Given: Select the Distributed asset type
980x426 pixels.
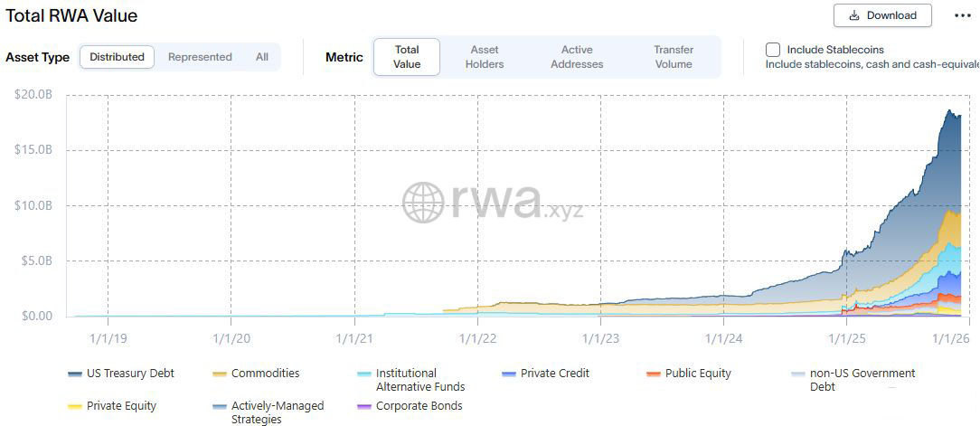Looking at the screenshot, I should pos(117,57).
